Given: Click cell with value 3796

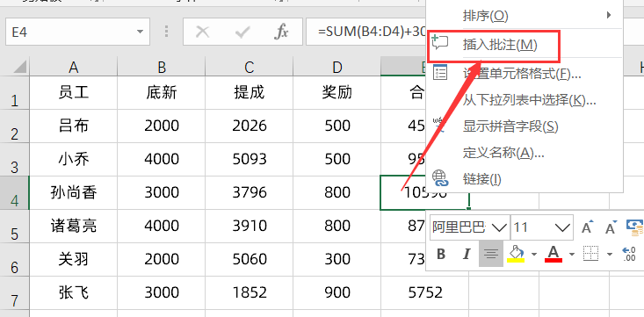Looking at the screenshot, I should click(250, 192).
